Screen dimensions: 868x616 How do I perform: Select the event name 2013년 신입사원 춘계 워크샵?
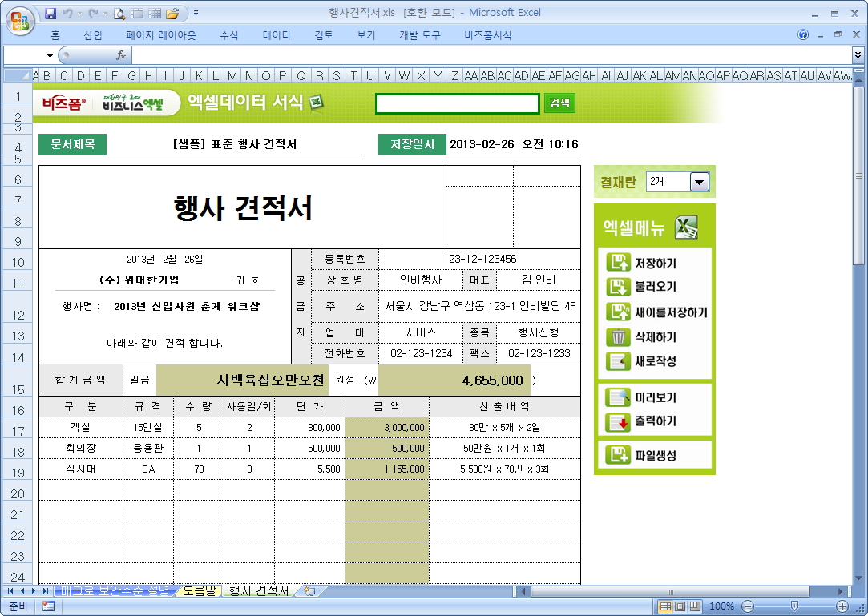187,307
